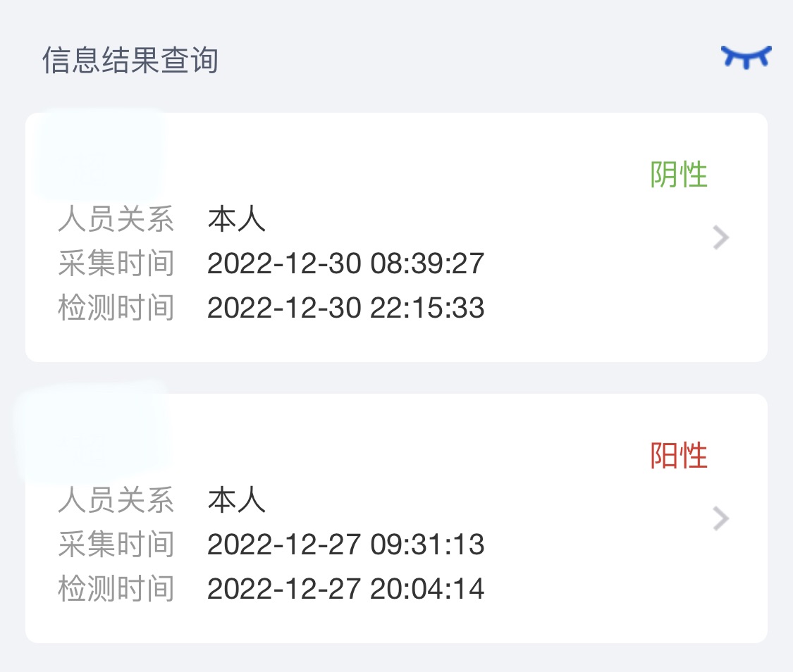Viewport: 793px width, 672px height.
Task: Click 人员关系 label in first card
Action: tap(116, 220)
